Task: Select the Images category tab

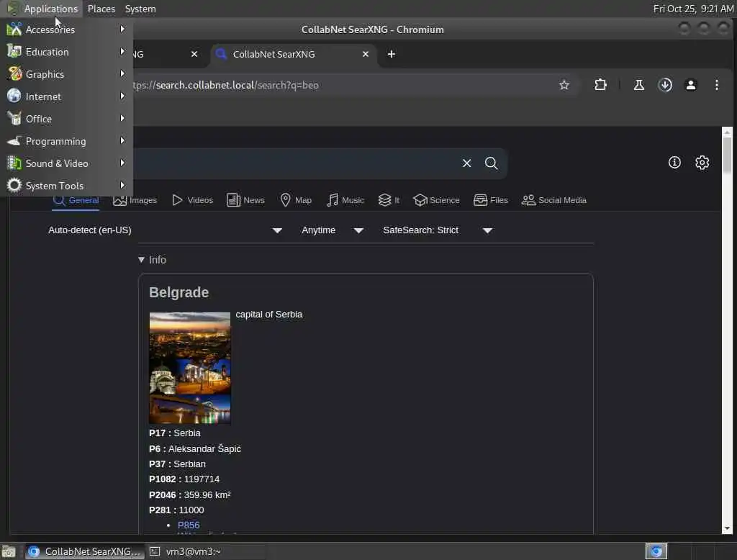Action: coord(135,200)
